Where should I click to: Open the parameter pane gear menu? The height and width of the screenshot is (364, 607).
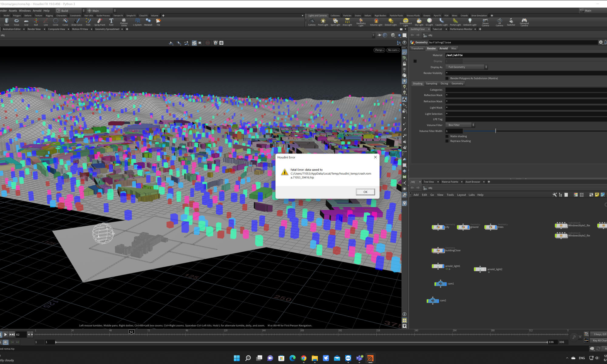601,42
